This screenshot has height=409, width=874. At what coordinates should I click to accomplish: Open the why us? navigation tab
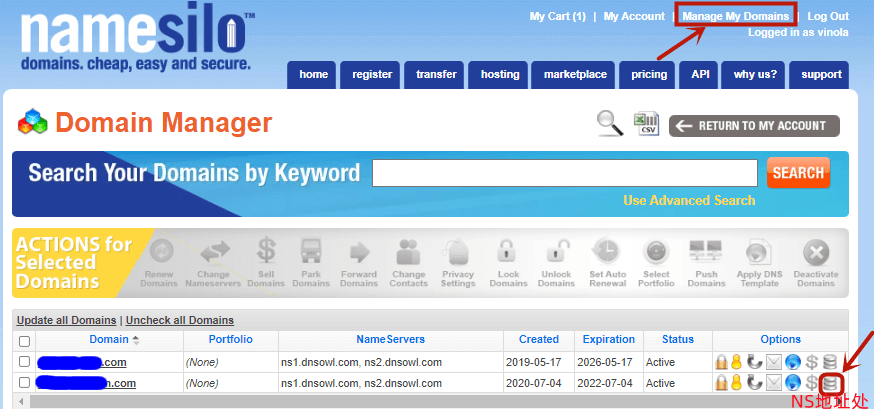coord(755,75)
